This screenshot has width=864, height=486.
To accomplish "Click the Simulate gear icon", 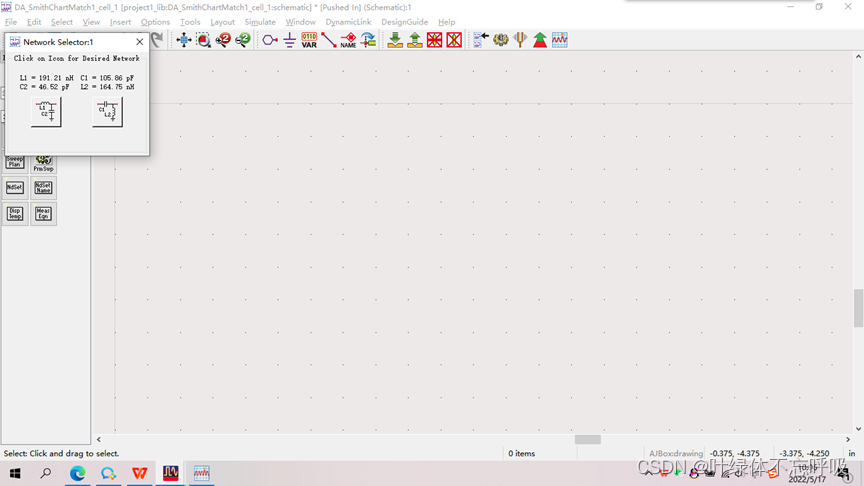I will pyautogui.click(x=501, y=40).
